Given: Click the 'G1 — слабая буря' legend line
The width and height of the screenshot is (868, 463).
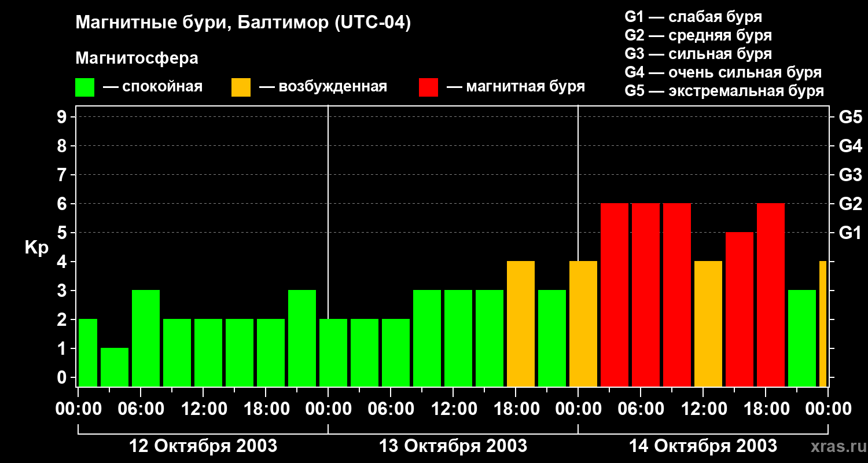Looking at the screenshot, I should click(x=693, y=17).
